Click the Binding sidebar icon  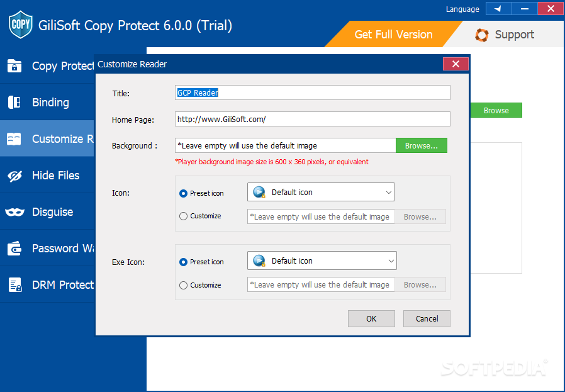[x=14, y=103]
